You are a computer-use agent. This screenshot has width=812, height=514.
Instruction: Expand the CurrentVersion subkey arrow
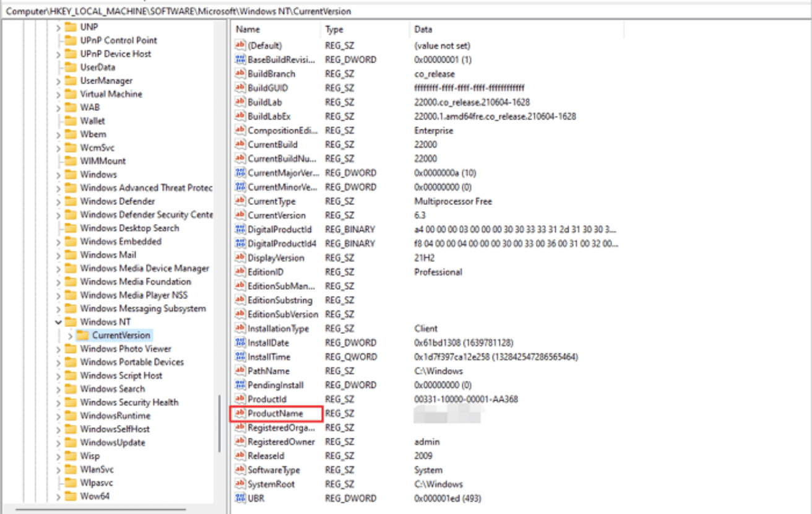[71, 336]
